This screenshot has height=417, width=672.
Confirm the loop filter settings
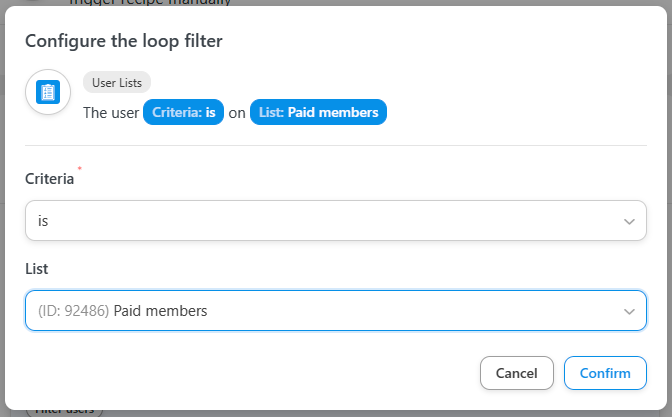coord(605,373)
